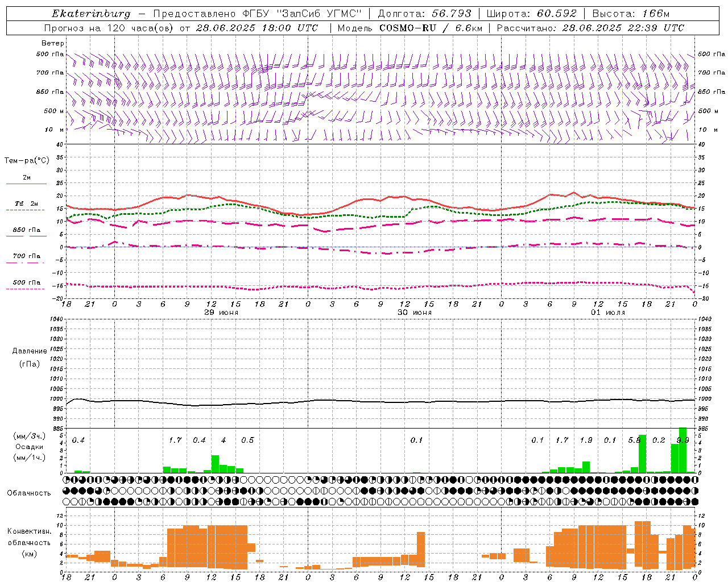Click the (мм/1ч.) unit label
728x582 pixels.
coord(29,458)
